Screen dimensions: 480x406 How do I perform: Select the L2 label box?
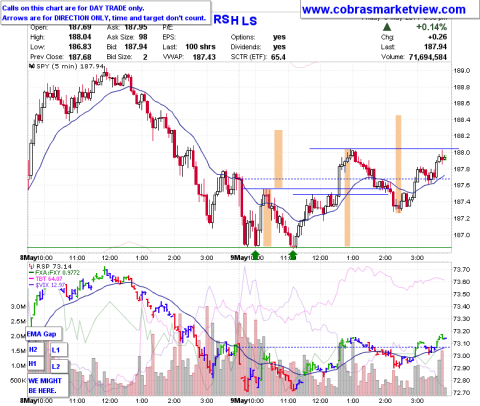(x=59, y=366)
